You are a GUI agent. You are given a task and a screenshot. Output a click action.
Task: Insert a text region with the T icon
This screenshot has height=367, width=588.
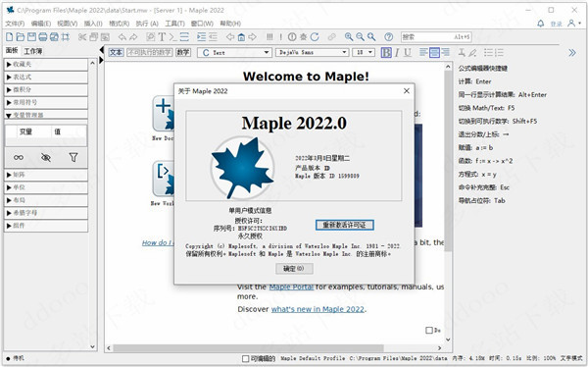coord(162,37)
